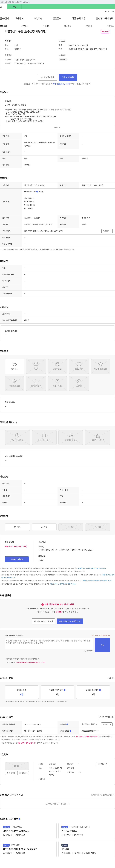Jump to the 복리후생 section tab
This screenshot has height=868, width=115.
[67, 26]
